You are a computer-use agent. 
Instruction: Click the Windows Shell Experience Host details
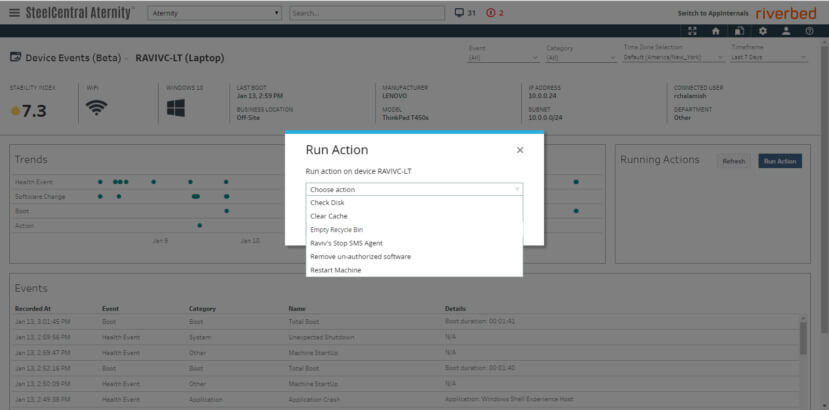509,399
